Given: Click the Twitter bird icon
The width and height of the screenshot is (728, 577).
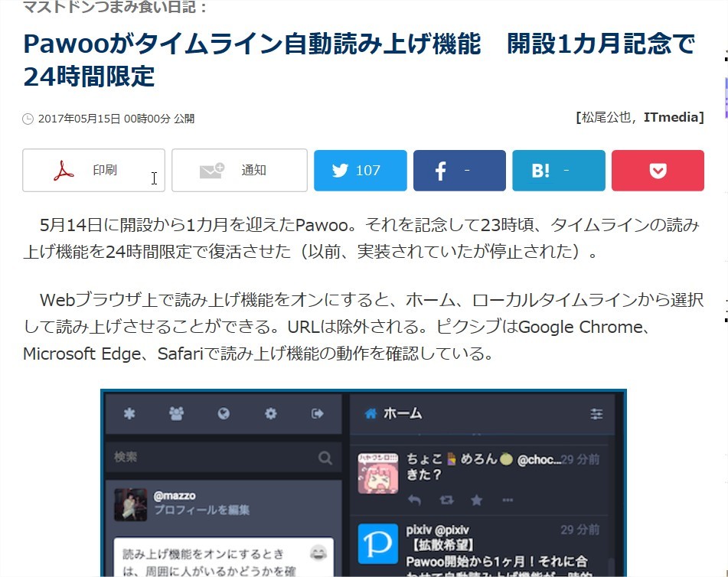Looking at the screenshot, I should 340,171.
